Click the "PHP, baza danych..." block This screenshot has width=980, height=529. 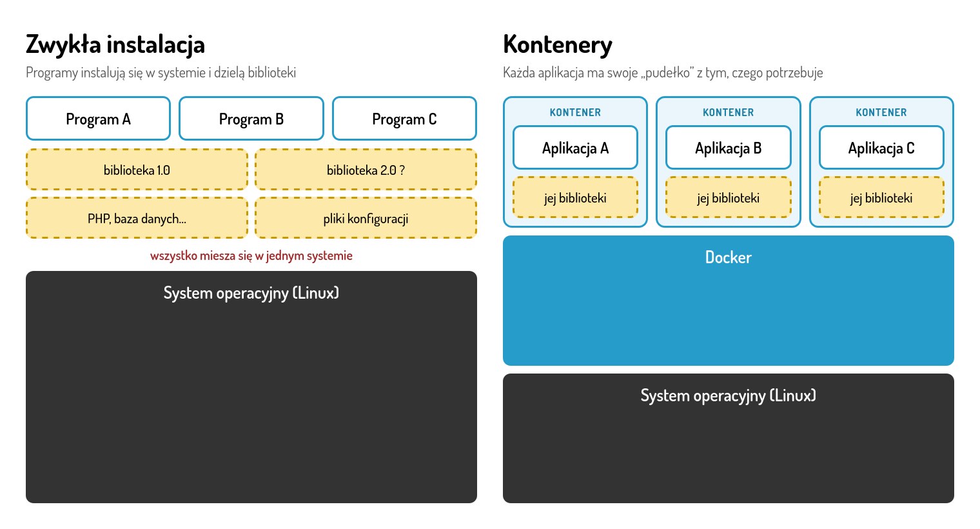click(137, 218)
